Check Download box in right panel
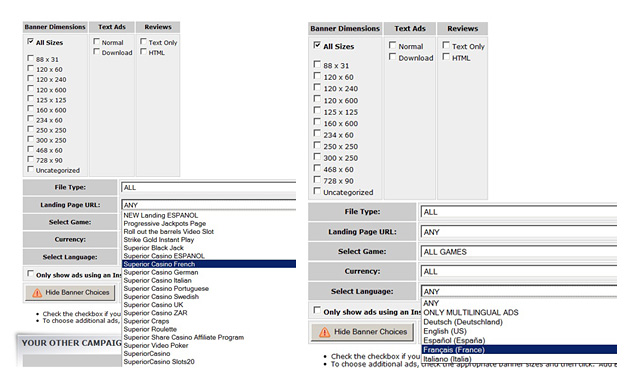640x376 pixels. (393, 57)
